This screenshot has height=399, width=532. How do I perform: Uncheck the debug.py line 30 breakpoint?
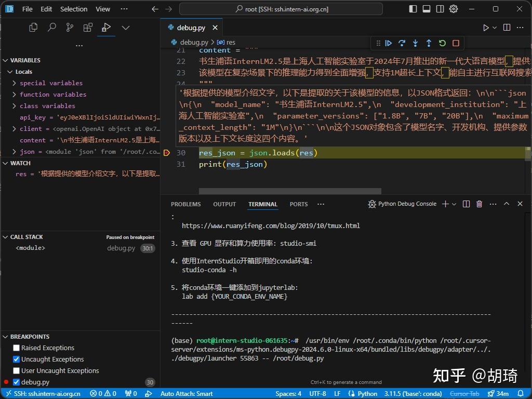[16, 382]
